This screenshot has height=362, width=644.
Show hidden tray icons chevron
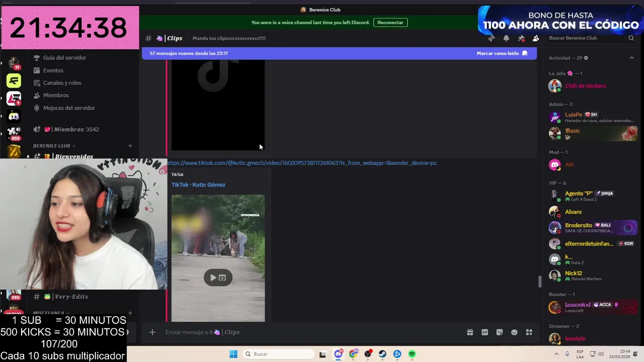point(556,354)
